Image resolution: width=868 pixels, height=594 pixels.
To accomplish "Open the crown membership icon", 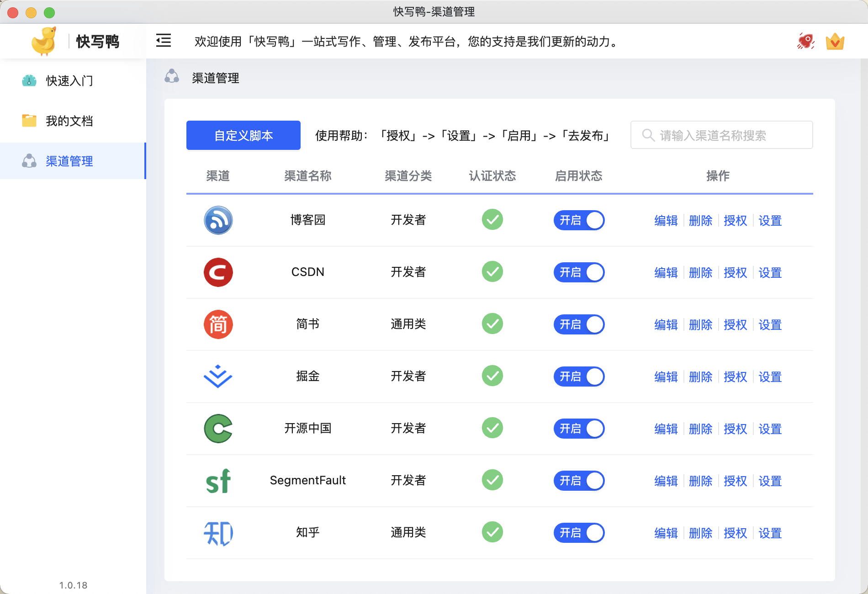I will point(835,41).
